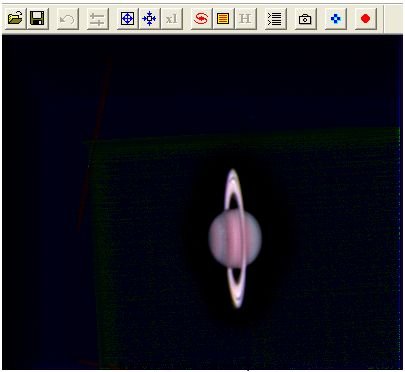
Task: Click the blue four-dot diamond icon
Action: coord(335,18)
